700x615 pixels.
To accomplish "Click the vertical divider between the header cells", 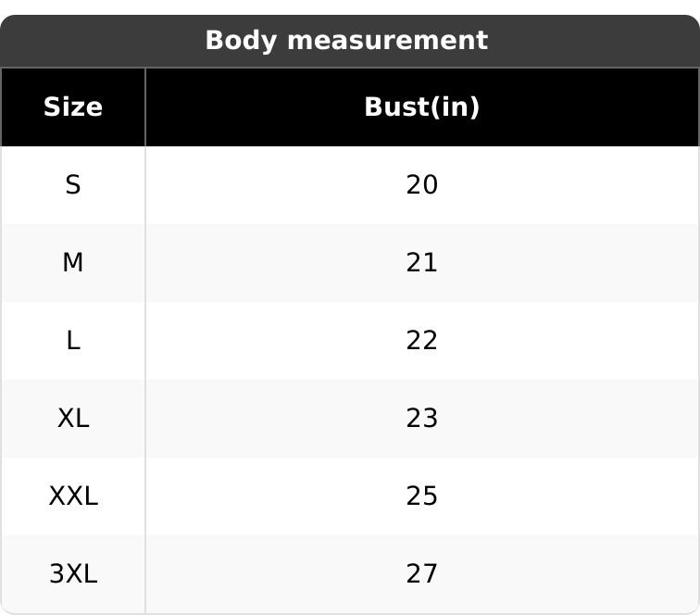I will pyautogui.click(x=145, y=107).
